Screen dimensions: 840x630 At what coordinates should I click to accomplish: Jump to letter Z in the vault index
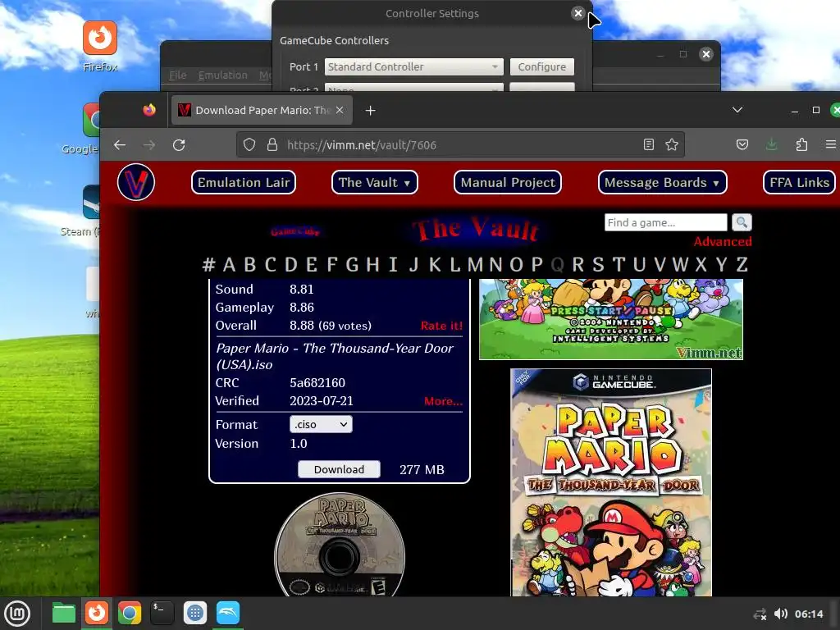(742, 265)
